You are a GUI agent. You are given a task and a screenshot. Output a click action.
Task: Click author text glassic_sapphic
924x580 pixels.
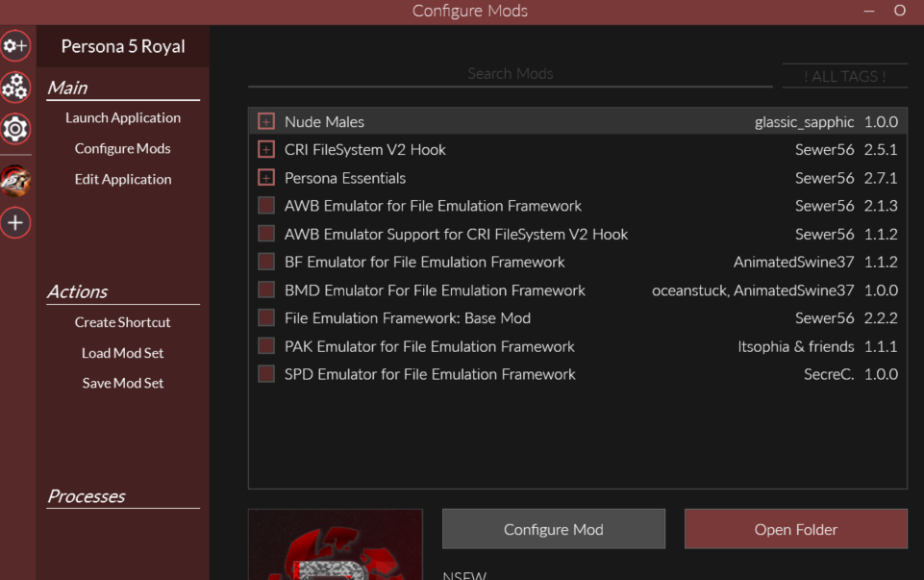coord(805,122)
